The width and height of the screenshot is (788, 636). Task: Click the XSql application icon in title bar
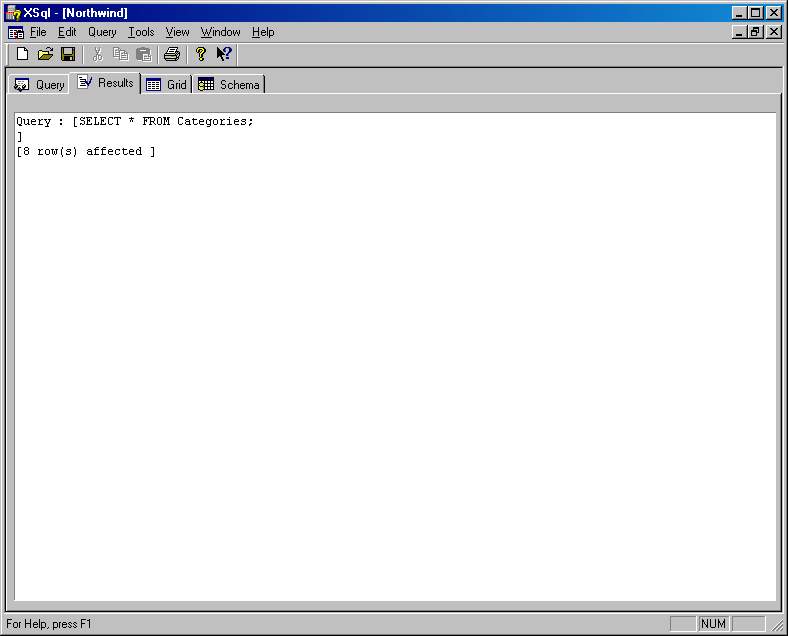[x=13, y=13]
